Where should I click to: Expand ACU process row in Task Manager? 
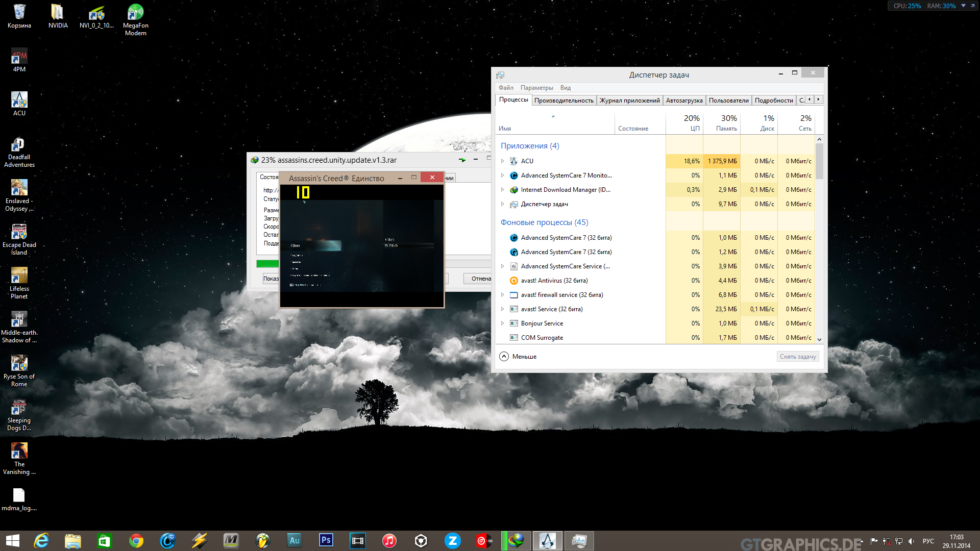[502, 161]
